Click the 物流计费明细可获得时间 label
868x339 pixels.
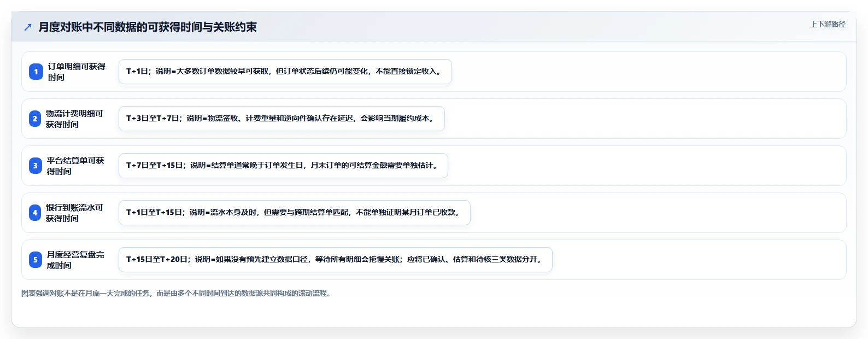click(x=74, y=119)
